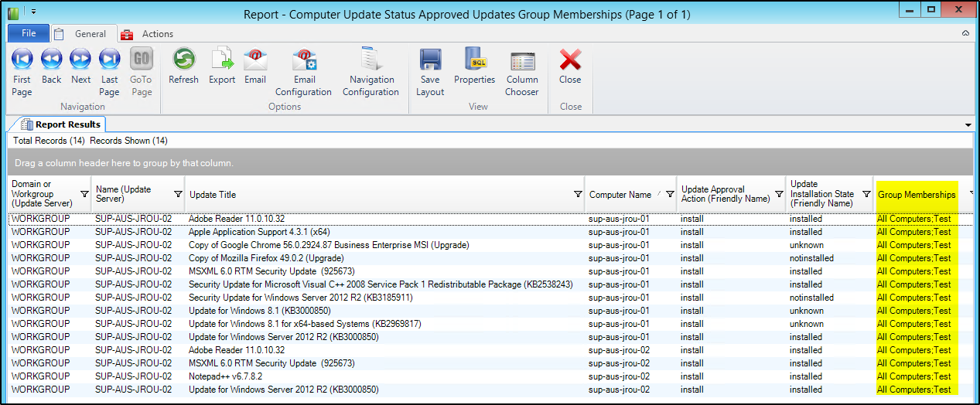The image size is (980, 405).
Task: Click Records Shown (14) label
Action: pyautogui.click(x=128, y=141)
